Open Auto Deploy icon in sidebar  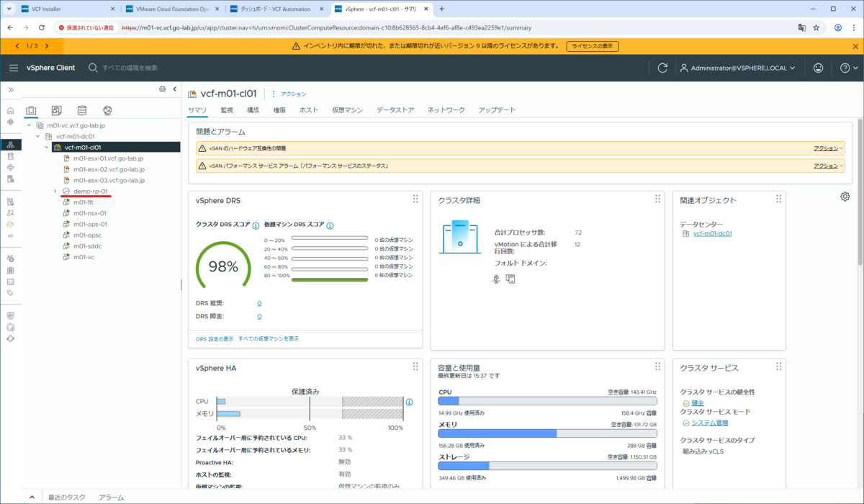pos(11,213)
